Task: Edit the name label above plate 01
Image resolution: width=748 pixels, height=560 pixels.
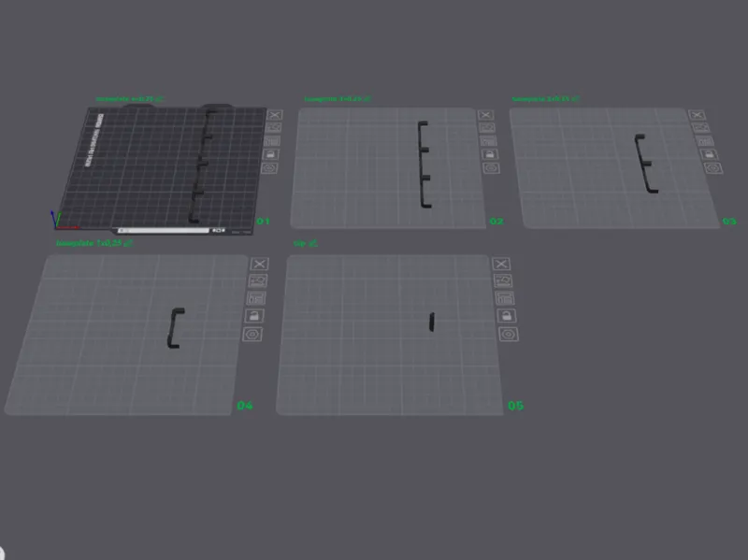Action: (x=130, y=99)
